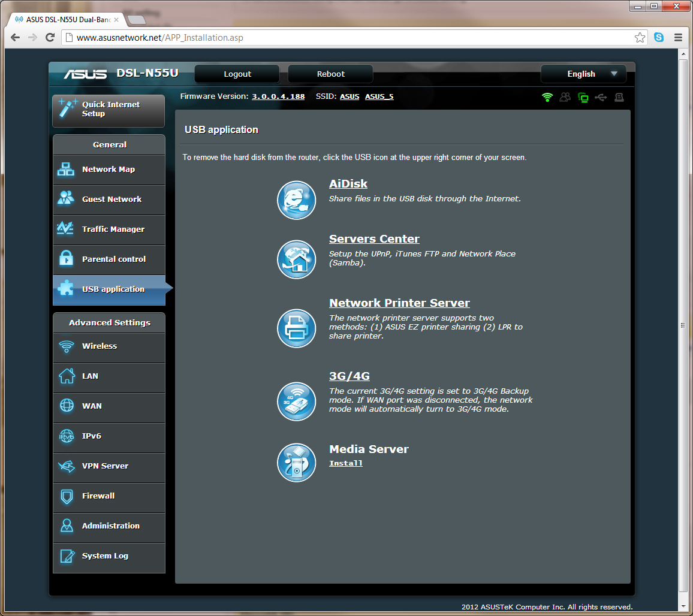Open the AiDisk globe icon
This screenshot has height=616, width=693.
pyautogui.click(x=296, y=200)
